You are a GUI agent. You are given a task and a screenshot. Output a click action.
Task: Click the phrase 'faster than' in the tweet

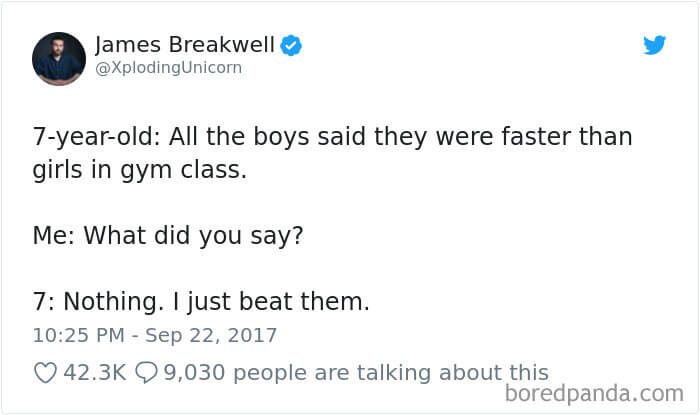tap(567, 136)
